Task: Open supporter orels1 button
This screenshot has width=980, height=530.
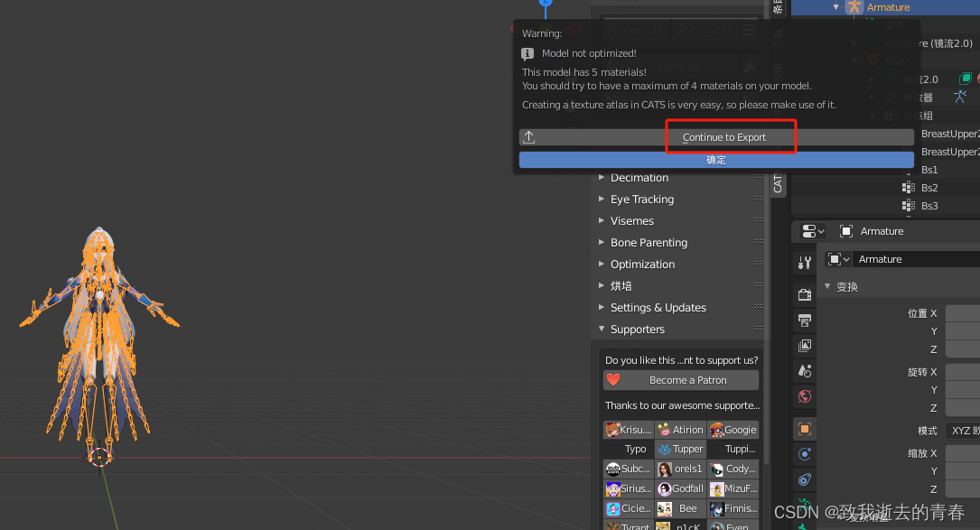Action: pyautogui.click(x=681, y=469)
